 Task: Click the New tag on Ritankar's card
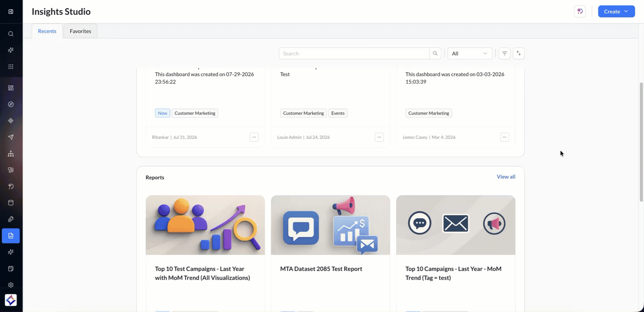162,113
